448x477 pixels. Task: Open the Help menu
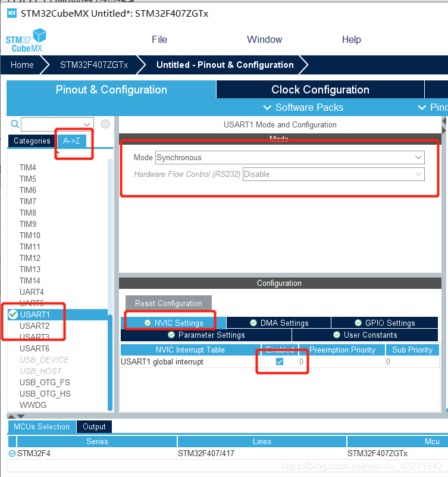coord(352,39)
